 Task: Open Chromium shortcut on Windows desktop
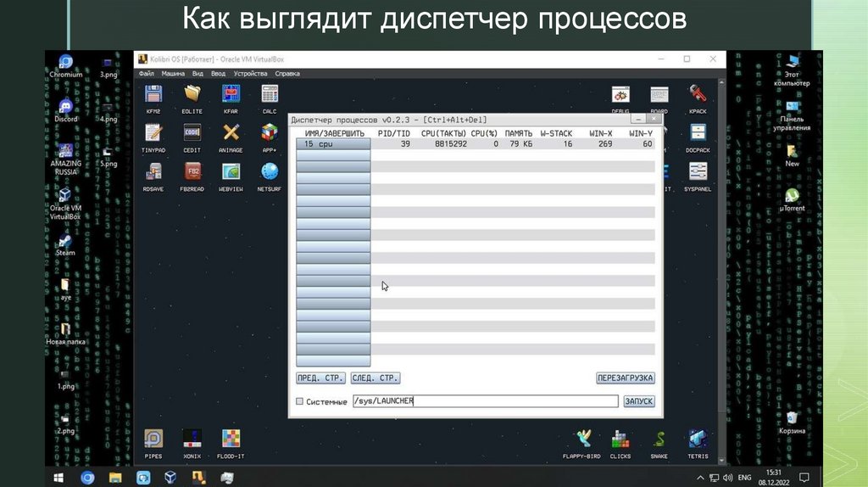coord(65,61)
